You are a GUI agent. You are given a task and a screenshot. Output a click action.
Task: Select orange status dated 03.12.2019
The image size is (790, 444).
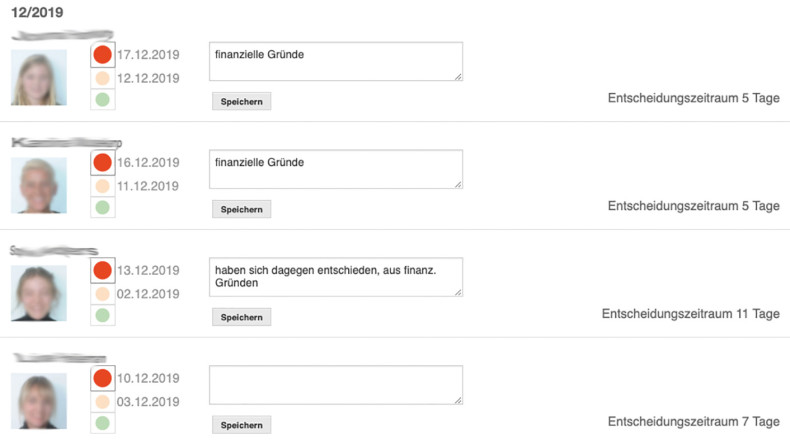pyautogui.click(x=102, y=402)
